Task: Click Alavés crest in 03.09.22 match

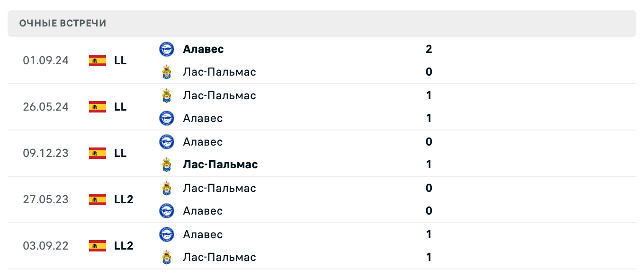Action: tap(167, 234)
